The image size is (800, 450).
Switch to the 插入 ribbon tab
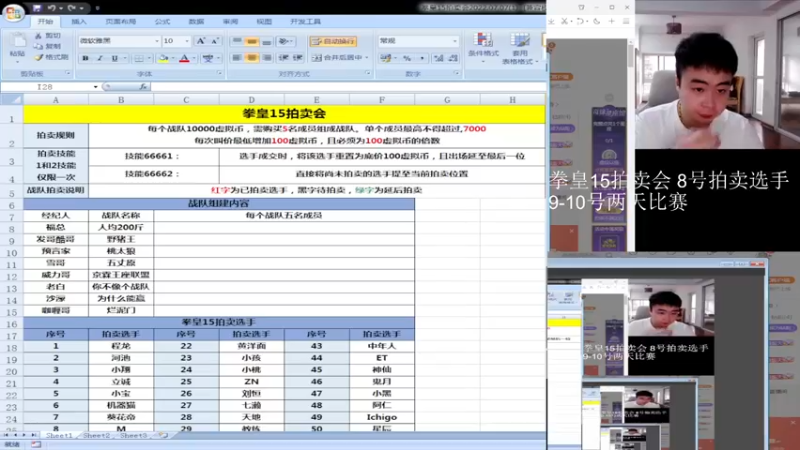[79, 21]
